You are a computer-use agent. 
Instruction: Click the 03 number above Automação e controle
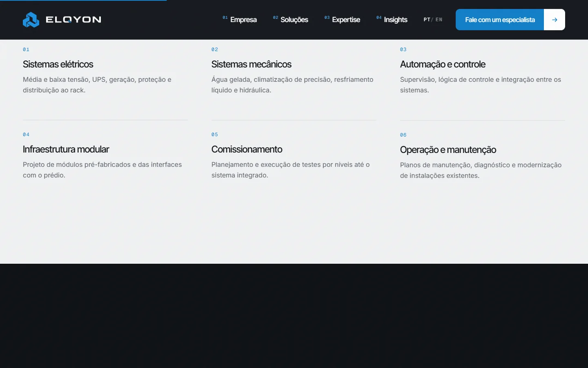(403, 49)
